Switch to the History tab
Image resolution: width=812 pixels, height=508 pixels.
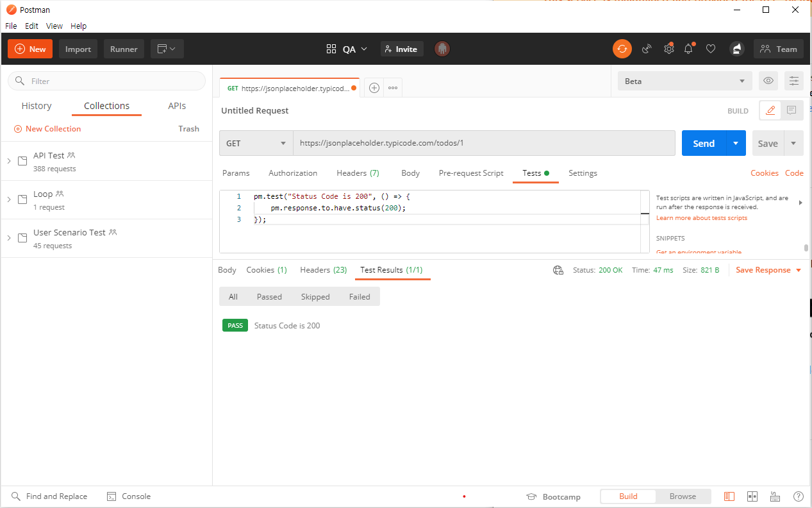[37, 106]
